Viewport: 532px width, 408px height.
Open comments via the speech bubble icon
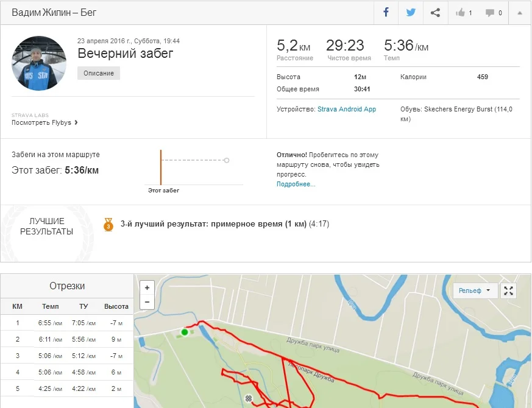click(494, 13)
